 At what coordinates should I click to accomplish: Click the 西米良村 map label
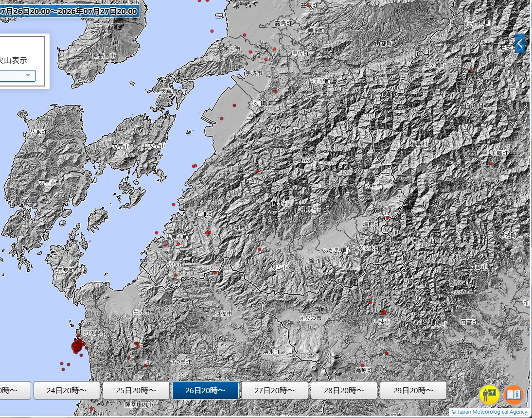pos(424,241)
